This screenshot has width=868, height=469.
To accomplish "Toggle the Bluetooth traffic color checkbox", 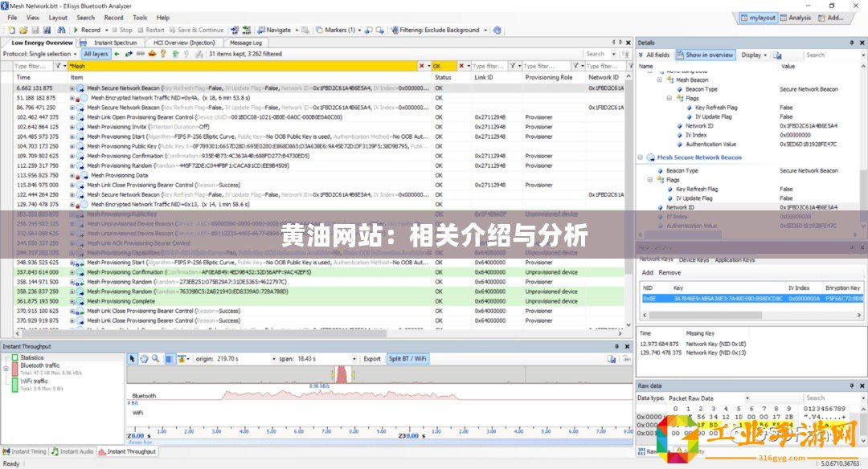I will pos(15,369).
